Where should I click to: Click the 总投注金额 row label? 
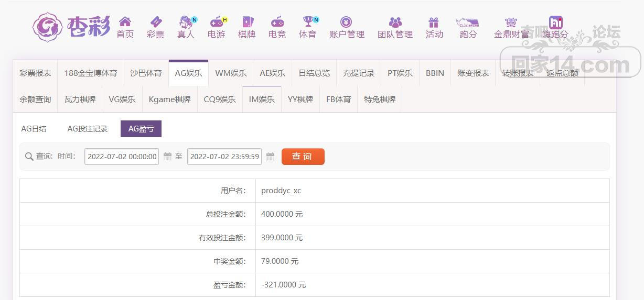[x=226, y=214]
